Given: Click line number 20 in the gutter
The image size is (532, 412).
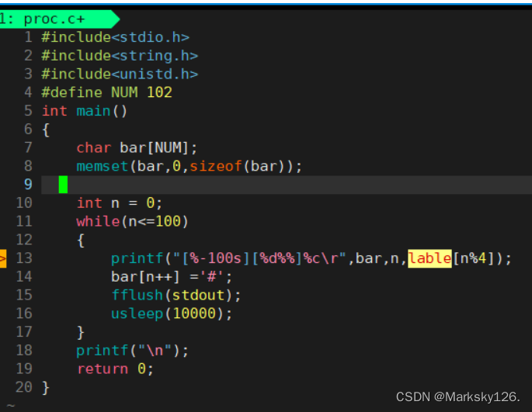Looking at the screenshot, I should [24, 387].
